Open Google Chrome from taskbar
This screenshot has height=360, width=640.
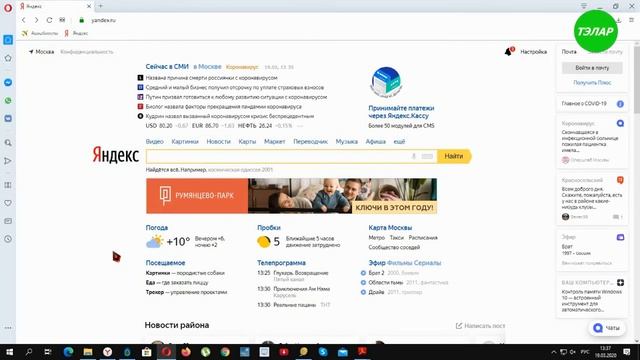pyautogui.click(x=225, y=352)
